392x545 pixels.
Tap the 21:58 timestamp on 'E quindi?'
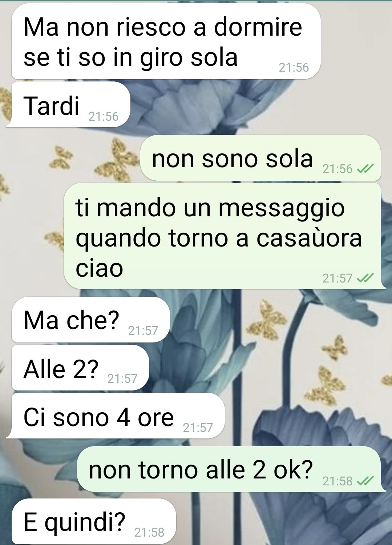(149, 532)
